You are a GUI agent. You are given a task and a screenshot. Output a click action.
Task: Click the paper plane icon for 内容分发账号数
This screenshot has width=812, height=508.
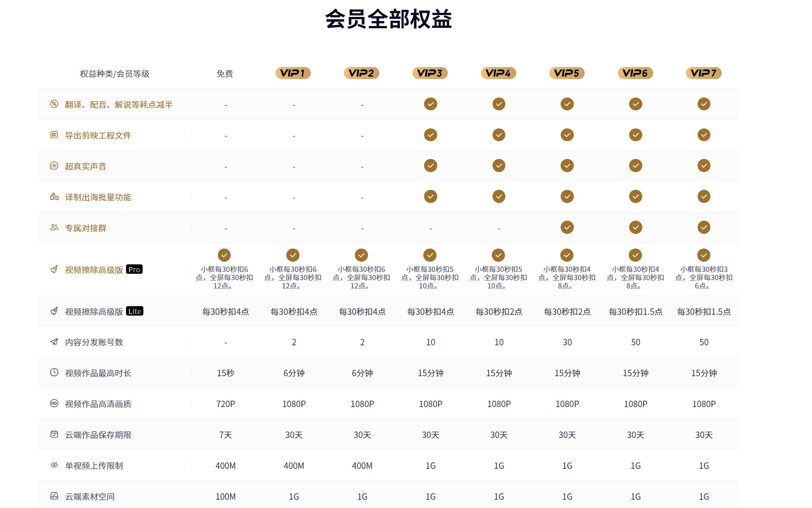point(54,342)
